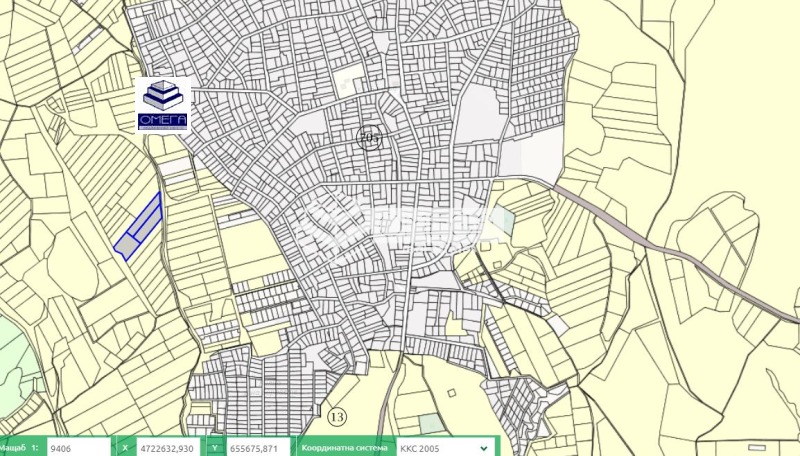
Task: Click the green Y label
Action: coord(215,449)
